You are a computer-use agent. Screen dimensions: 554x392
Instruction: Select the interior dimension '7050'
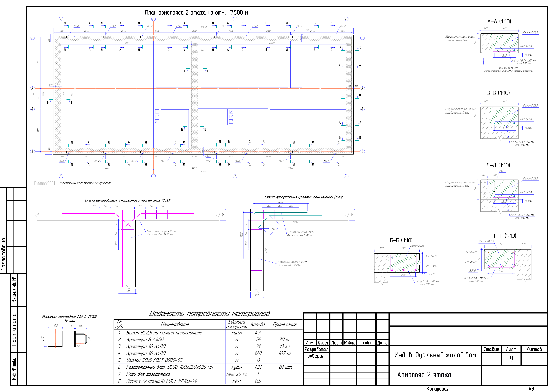pos(126,43)
